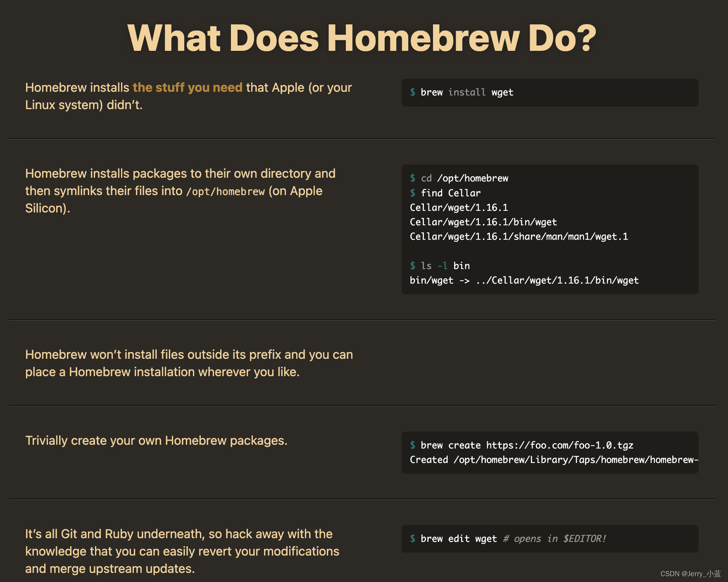Click the highlighted 'the stuff you need' text
Image resolution: width=728 pixels, height=582 pixels.
pyautogui.click(x=188, y=88)
